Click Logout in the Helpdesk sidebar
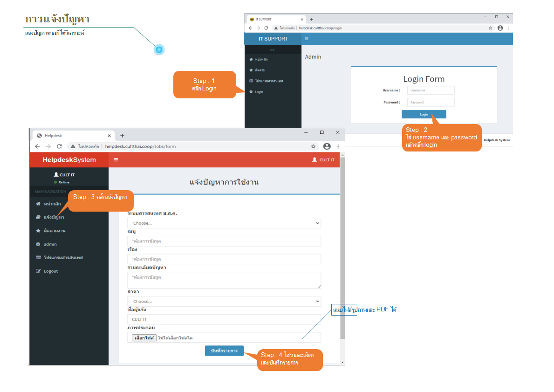Screen dimensions: 554x392 50,271
